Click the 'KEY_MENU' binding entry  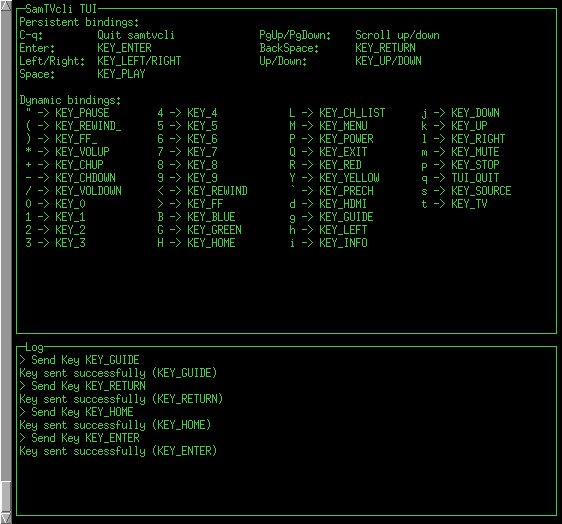(x=343, y=126)
